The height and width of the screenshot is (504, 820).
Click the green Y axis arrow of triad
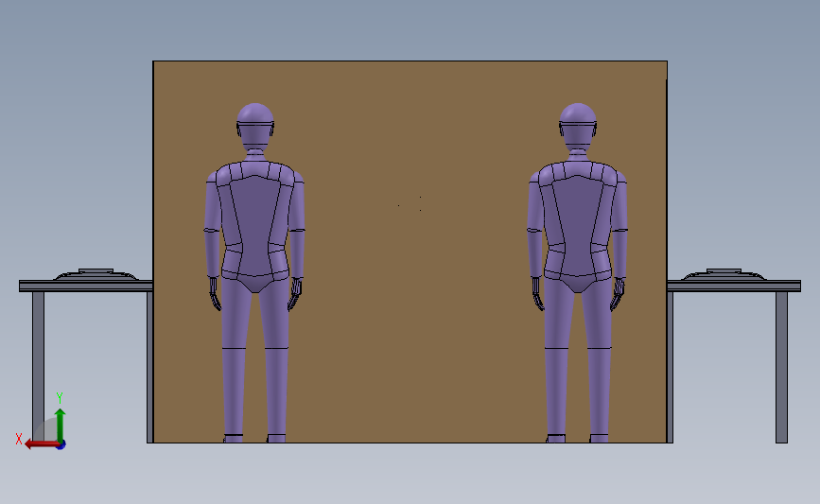61,425
